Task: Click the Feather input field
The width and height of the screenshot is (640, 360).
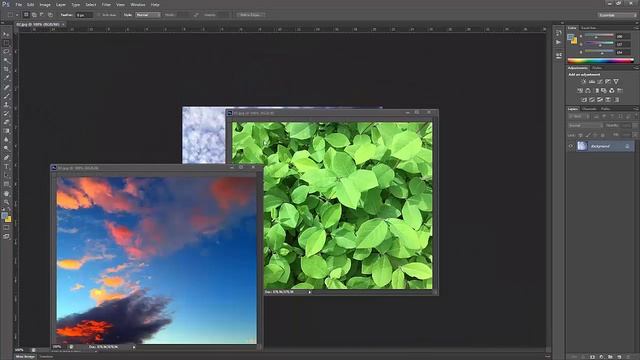Action: coord(84,15)
